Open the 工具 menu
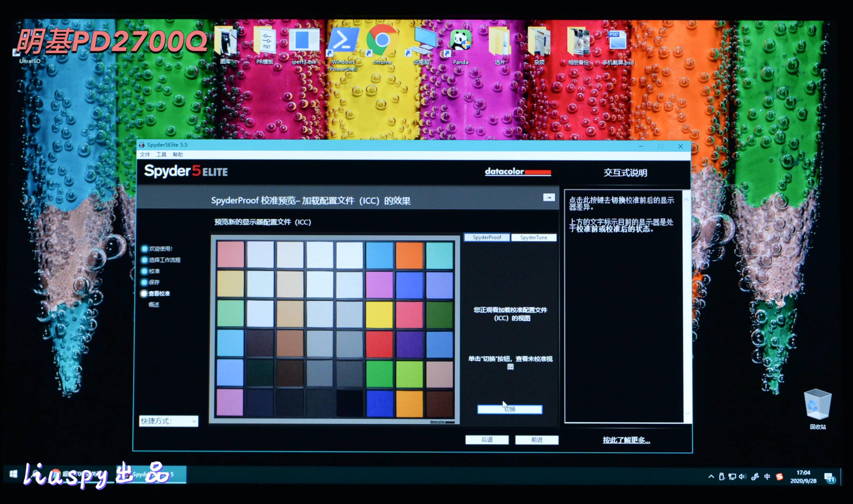This screenshot has width=853, height=504. point(161,155)
